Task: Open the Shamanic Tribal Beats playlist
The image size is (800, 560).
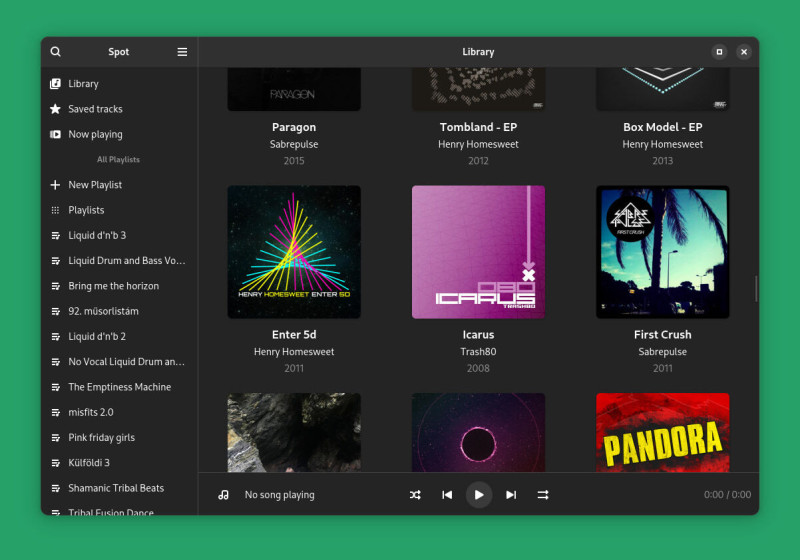Action: coord(118,488)
